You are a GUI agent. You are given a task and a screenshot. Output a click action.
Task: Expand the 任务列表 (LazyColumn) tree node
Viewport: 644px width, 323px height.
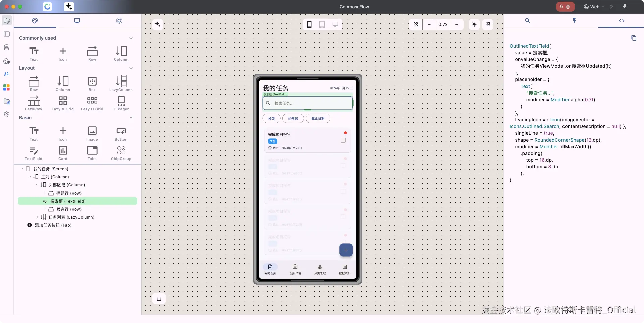point(37,217)
